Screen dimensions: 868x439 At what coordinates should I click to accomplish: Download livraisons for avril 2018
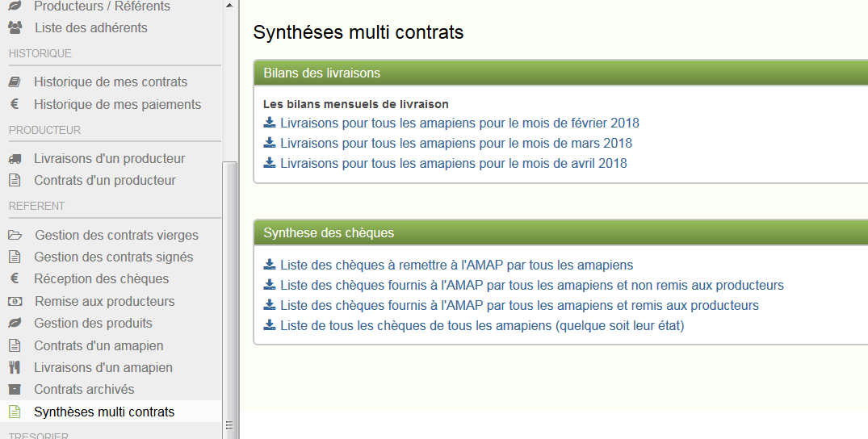point(453,163)
